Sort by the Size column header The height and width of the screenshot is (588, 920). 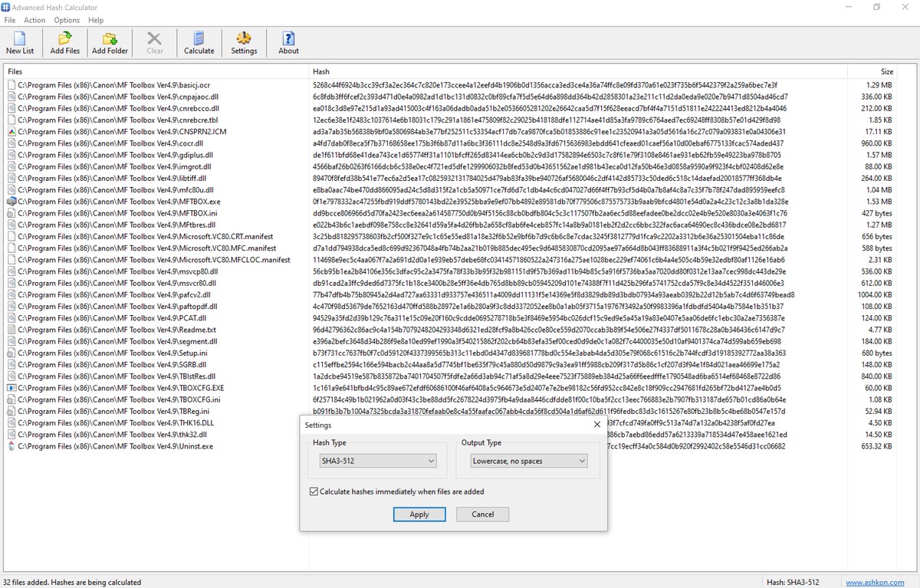(x=871, y=71)
